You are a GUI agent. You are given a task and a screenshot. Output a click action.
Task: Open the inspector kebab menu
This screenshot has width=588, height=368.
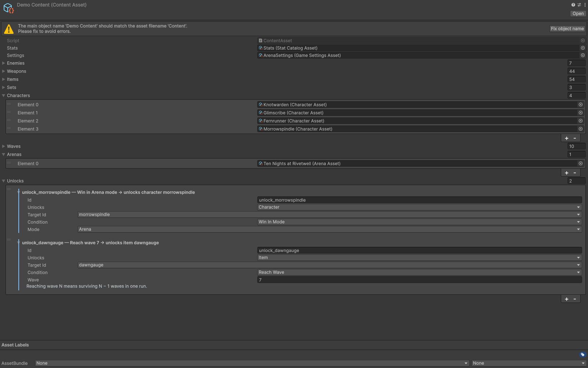pyautogui.click(x=585, y=5)
